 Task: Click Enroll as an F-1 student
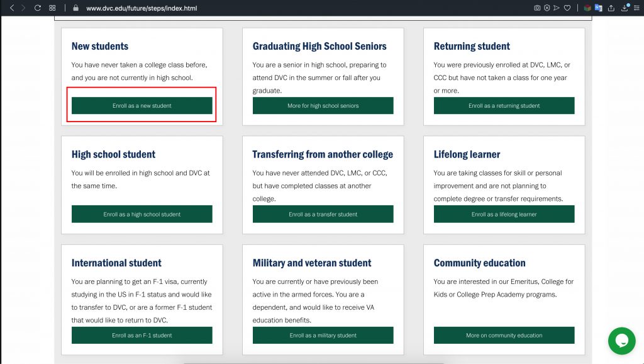(x=142, y=335)
